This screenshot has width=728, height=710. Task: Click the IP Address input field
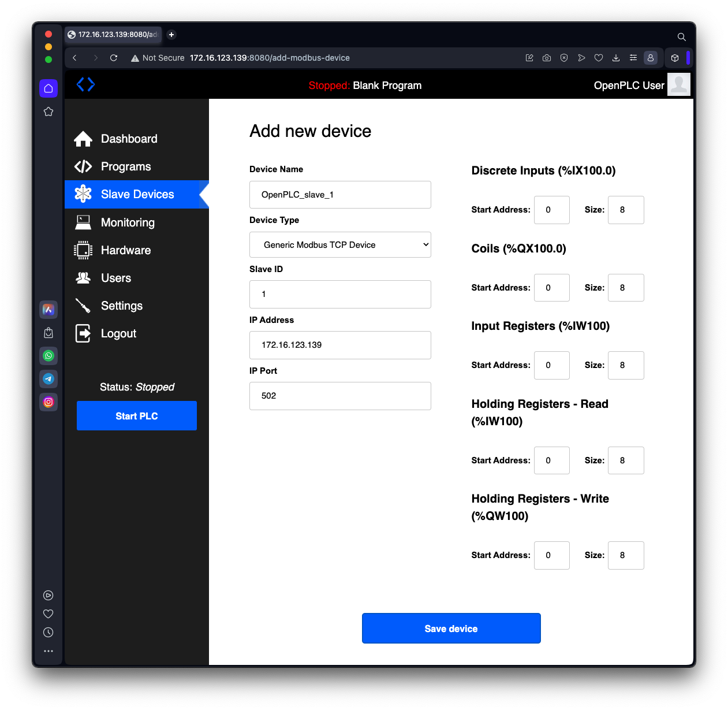(x=340, y=345)
